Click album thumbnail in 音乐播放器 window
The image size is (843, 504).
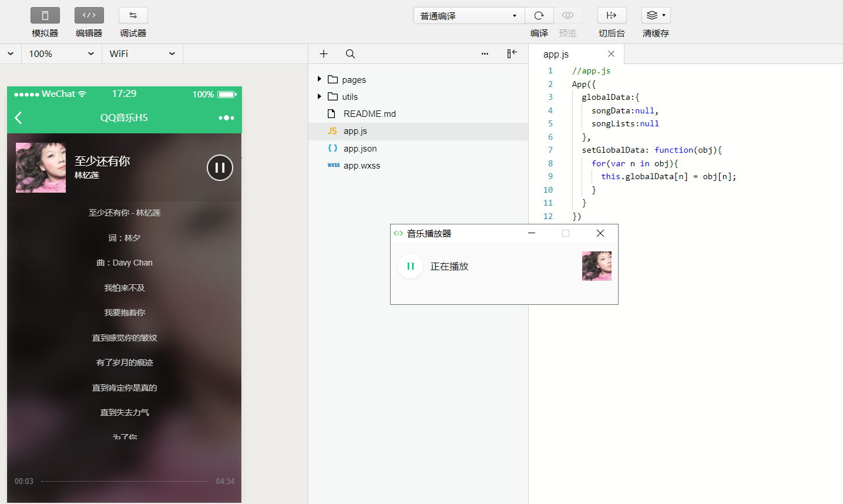click(597, 266)
